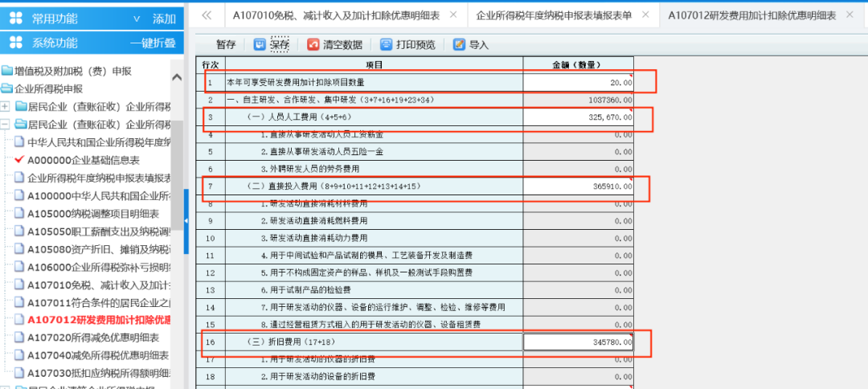Click amount field for row 1 showing 20.00
This screenshot has height=389, width=868.
[x=578, y=83]
